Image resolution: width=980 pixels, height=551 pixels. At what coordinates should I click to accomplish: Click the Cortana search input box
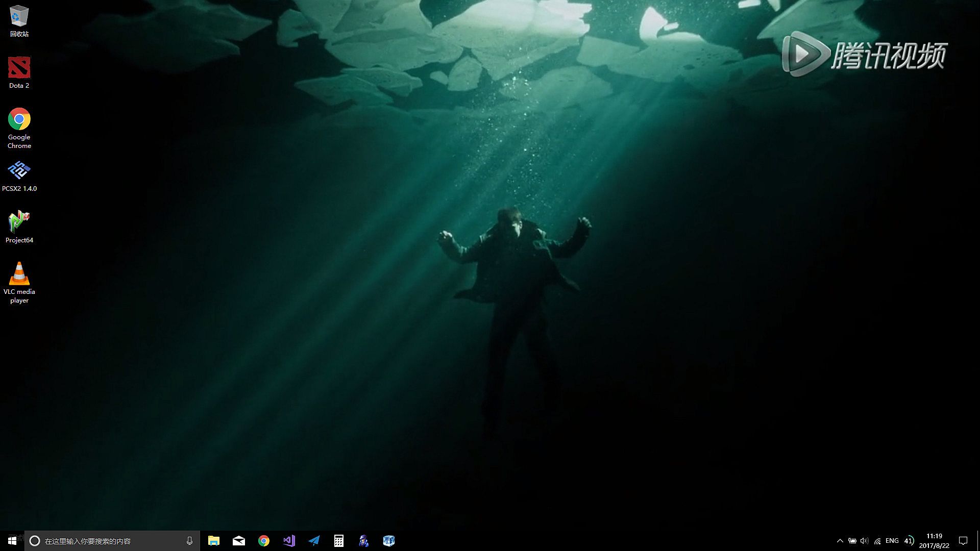tap(107, 541)
